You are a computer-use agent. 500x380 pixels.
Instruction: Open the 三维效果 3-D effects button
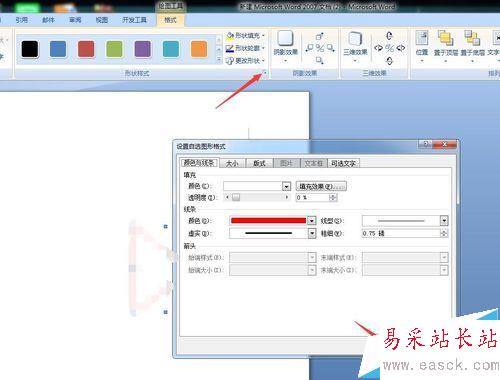point(355,46)
